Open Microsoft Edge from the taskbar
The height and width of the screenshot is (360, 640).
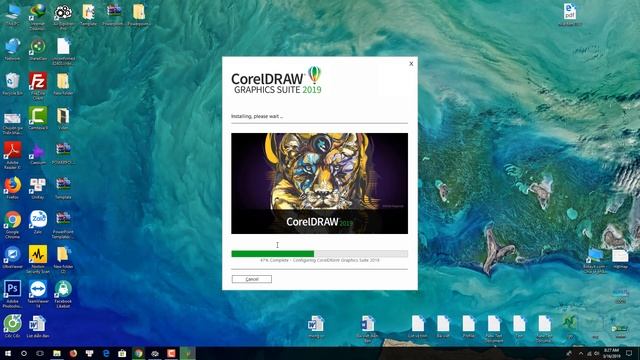pos(106,353)
